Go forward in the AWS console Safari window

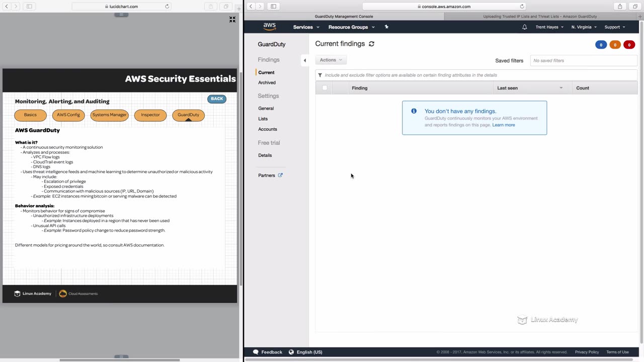point(260,7)
